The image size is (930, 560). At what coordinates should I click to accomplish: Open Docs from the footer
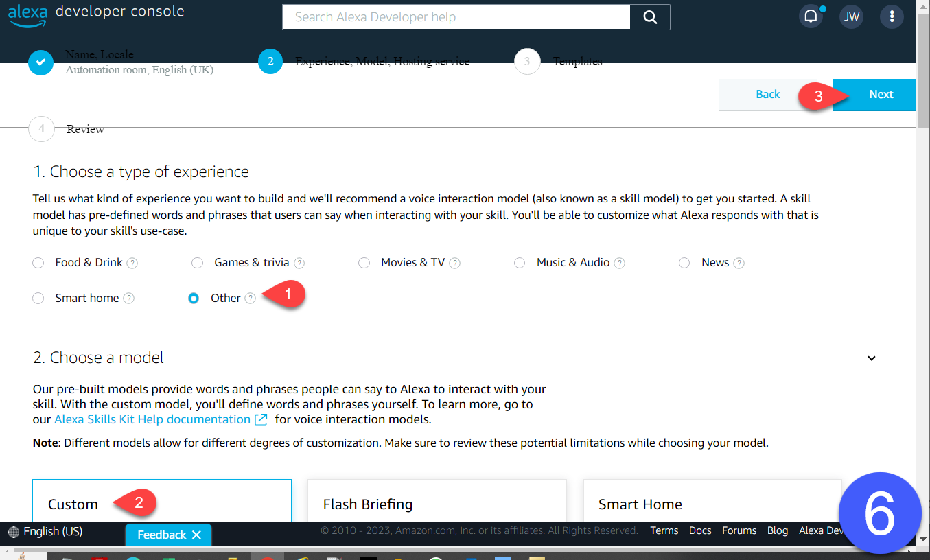699,530
